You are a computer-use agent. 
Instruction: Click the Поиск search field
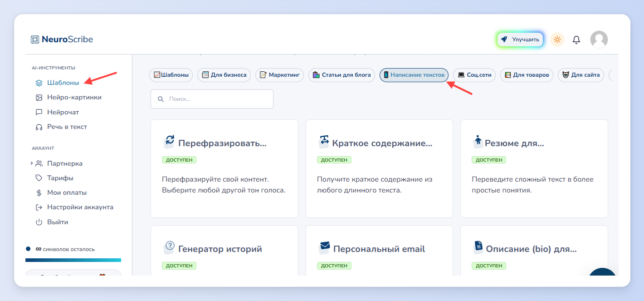[x=212, y=99]
